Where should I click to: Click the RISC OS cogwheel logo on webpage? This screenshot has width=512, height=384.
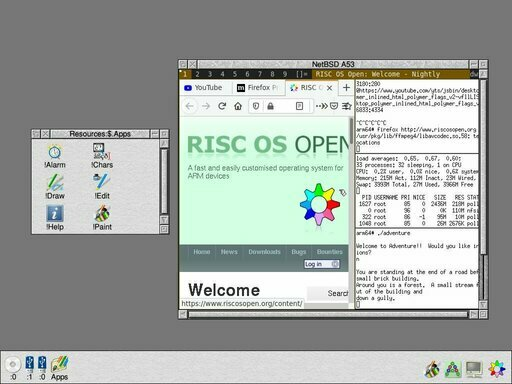[x=319, y=204]
